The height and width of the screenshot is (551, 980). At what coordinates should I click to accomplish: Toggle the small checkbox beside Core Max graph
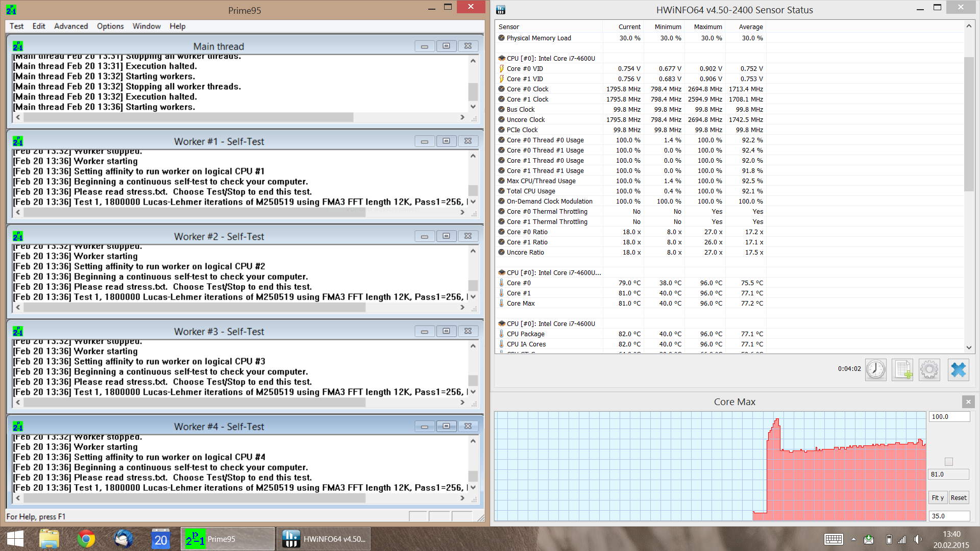coord(949,462)
